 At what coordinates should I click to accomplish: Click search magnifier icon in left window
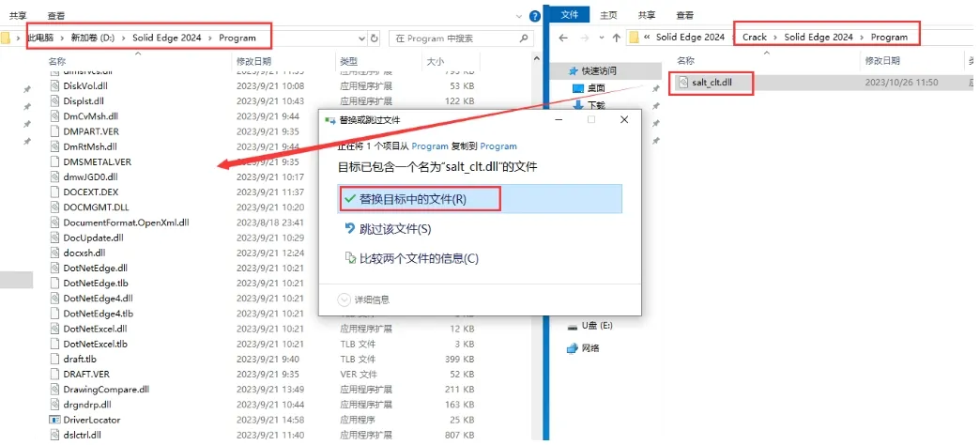click(x=523, y=38)
